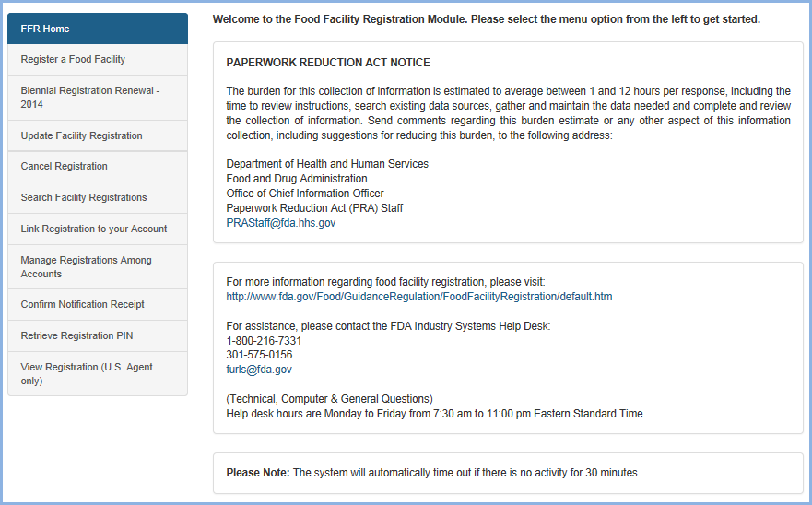Open the FoodFacilityRegistration default.htm link
The width and height of the screenshot is (812, 505).
[x=419, y=297]
